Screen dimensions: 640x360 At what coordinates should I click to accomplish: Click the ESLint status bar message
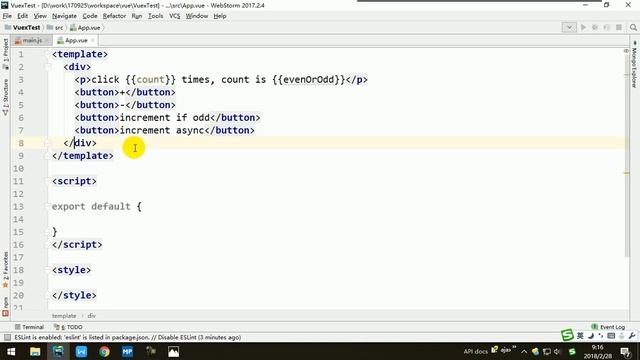click(128, 337)
